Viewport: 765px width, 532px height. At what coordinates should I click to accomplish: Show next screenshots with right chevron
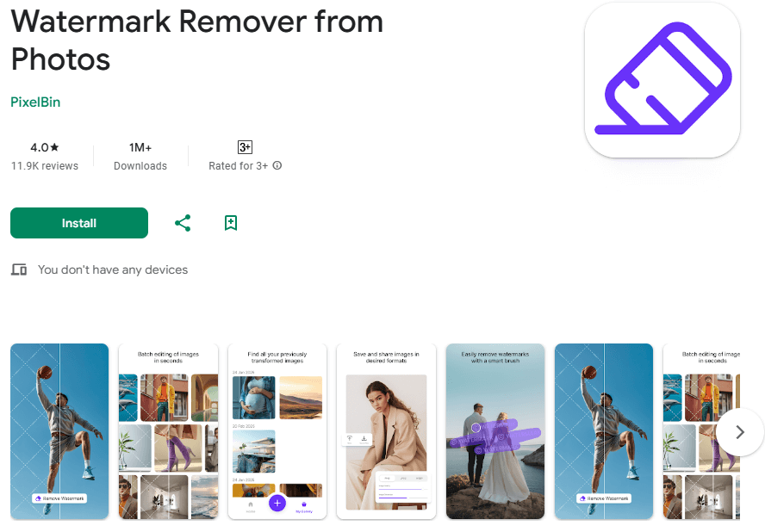[740, 432]
